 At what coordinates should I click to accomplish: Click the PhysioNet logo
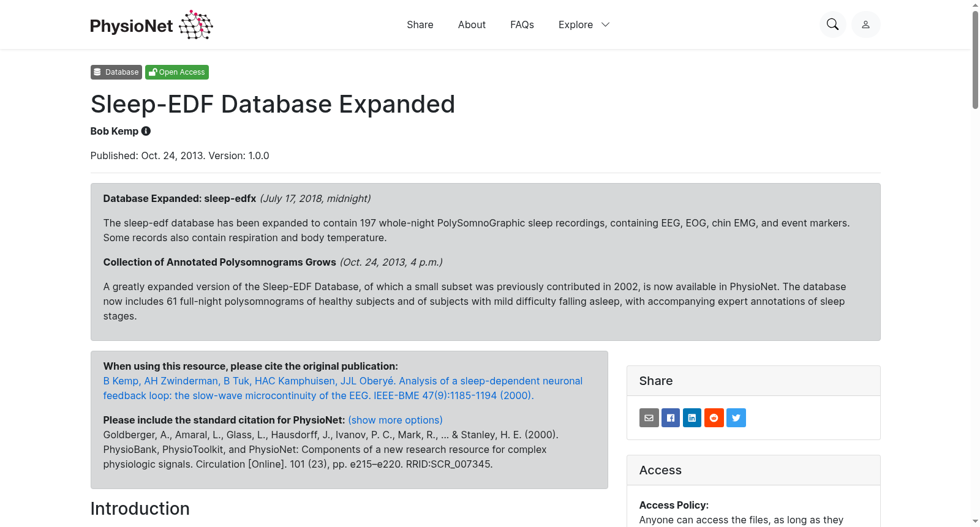[151, 24]
